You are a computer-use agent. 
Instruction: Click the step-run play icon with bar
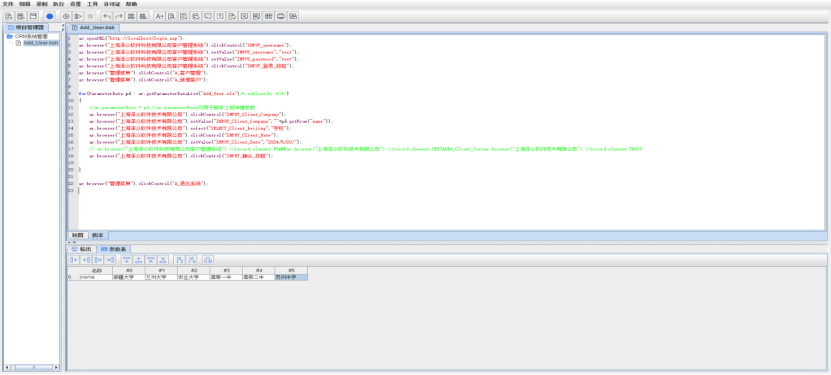click(78, 16)
